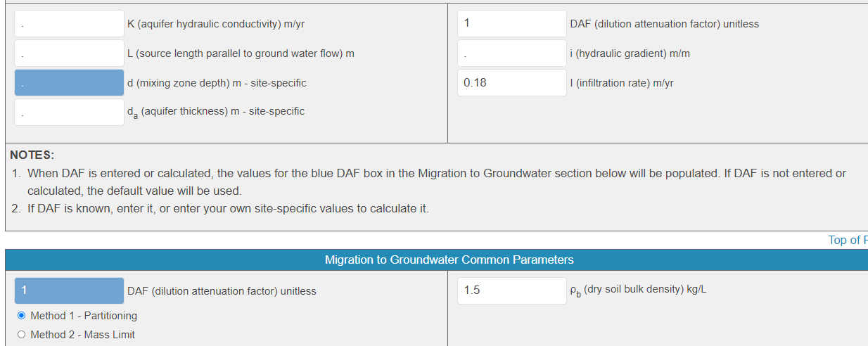The height and width of the screenshot is (346, 868).
Task: Edit the dry soil bulk density field
Action: pyautogui.click(x=511, y=290)
